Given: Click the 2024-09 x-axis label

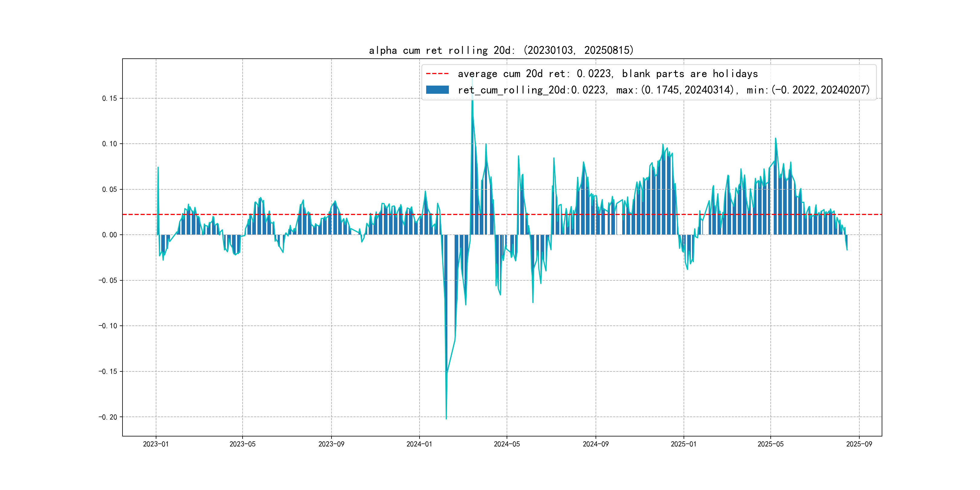Looking at the screenshot, I should tap(595, 444).
